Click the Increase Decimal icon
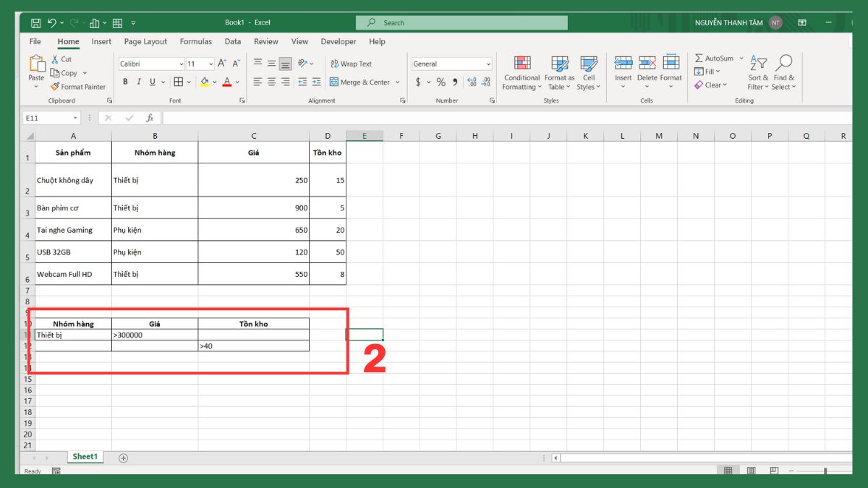868x488 pixels. 472,82
